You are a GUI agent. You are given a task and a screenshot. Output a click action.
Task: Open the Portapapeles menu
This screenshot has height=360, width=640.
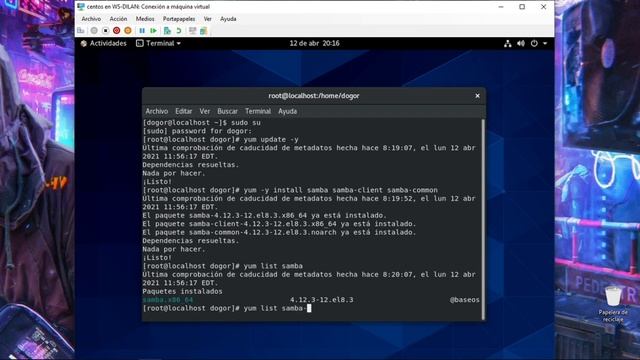[x=179, y=19]
